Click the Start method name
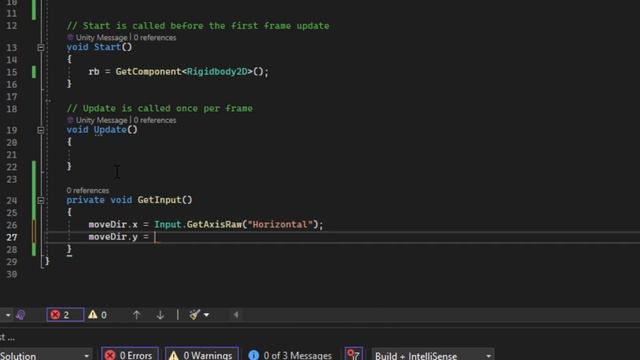 pos(107,47)
